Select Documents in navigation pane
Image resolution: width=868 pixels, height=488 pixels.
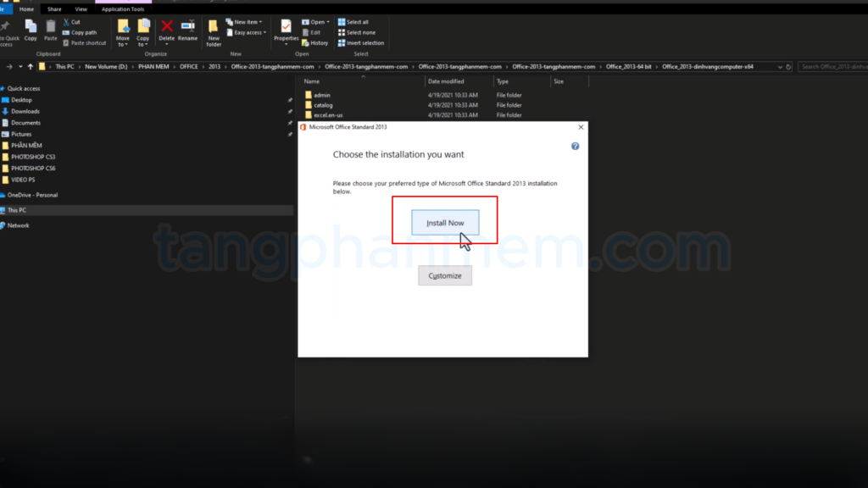pos(25,123)
